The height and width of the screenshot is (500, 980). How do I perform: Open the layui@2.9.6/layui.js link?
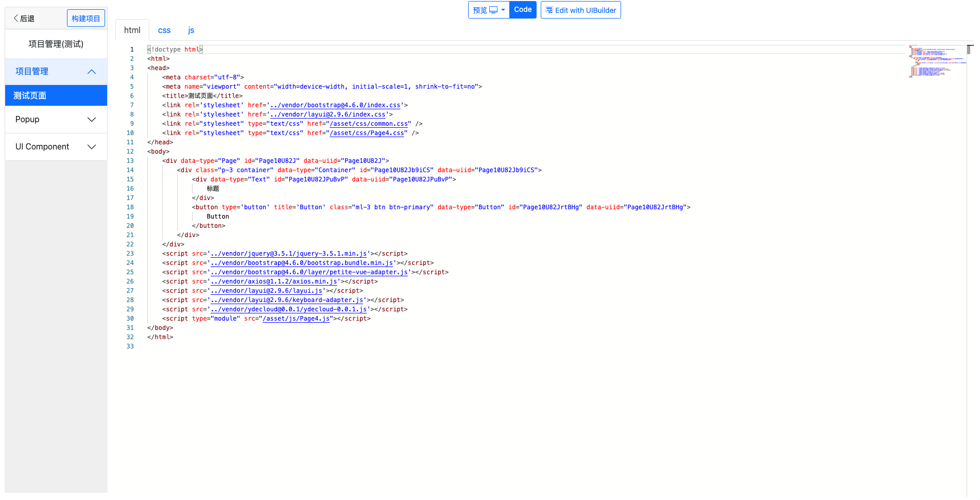[266, 291]
